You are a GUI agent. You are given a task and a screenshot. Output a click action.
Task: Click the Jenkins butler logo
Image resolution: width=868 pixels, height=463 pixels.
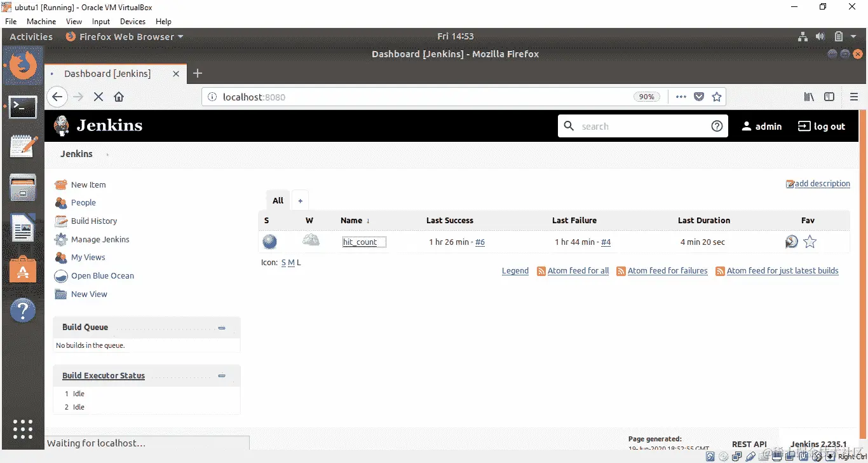(x=62, y=126)
